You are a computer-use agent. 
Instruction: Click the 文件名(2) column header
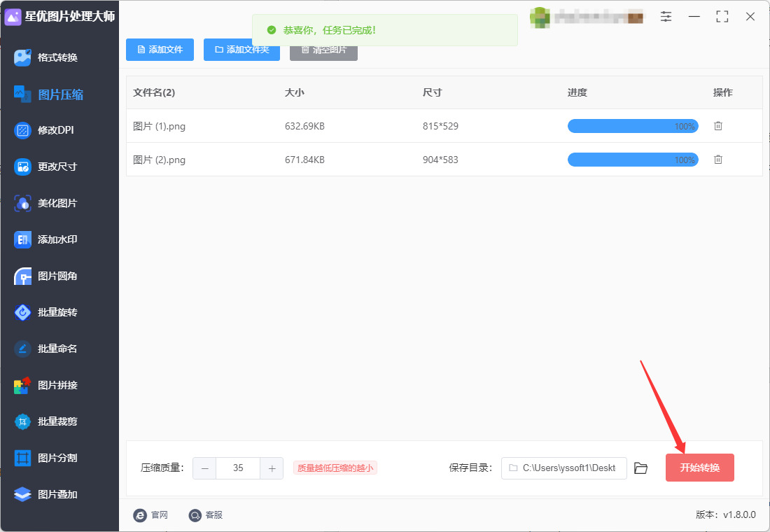(154, 92)
